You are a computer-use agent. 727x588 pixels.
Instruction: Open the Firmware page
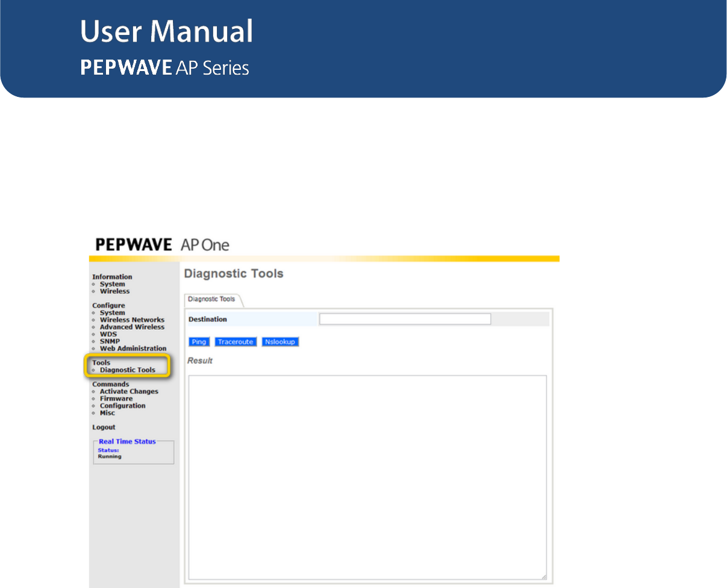(116, 399)
